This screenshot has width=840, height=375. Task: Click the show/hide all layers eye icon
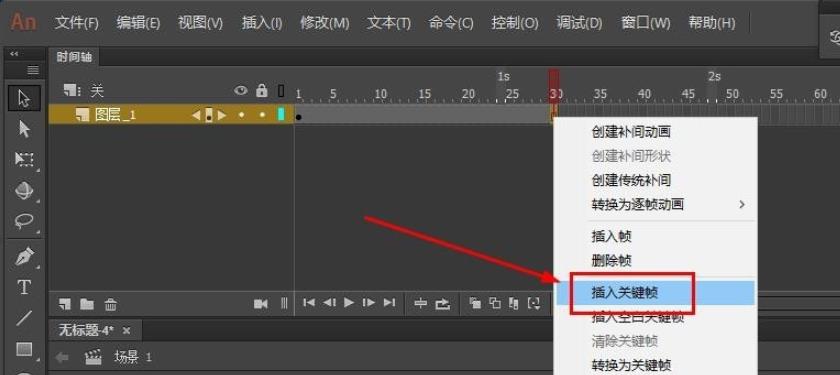tap(241, 91)
